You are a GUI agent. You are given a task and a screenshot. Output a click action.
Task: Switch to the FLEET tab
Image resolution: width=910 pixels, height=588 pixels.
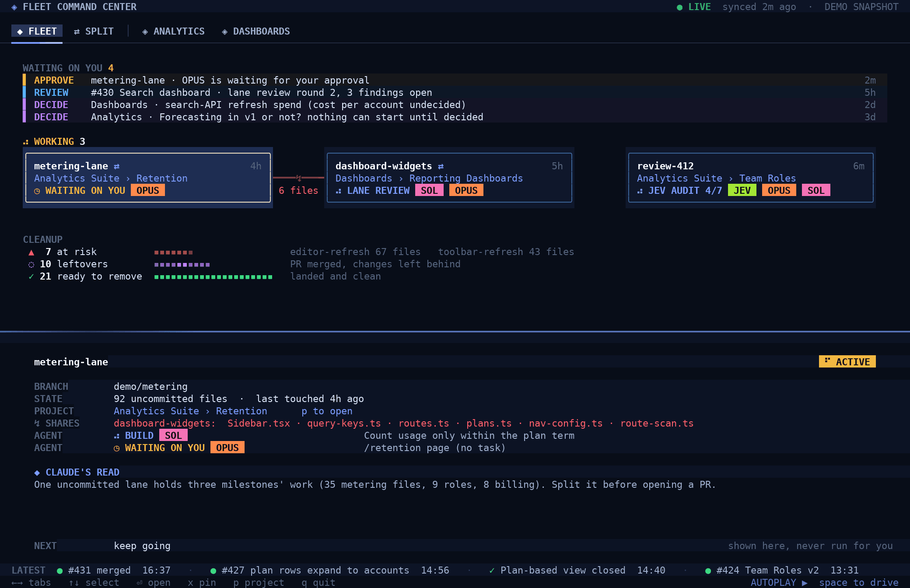coord(37,31)
